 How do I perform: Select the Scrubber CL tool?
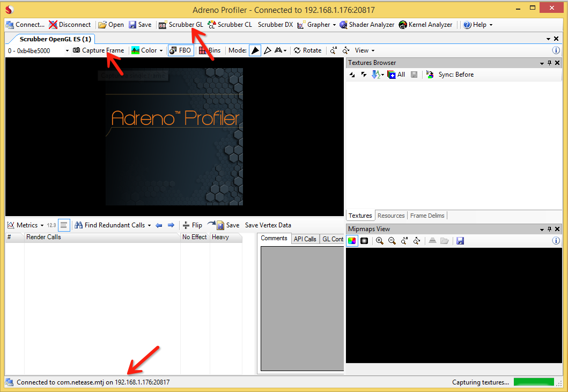[230, 24]
